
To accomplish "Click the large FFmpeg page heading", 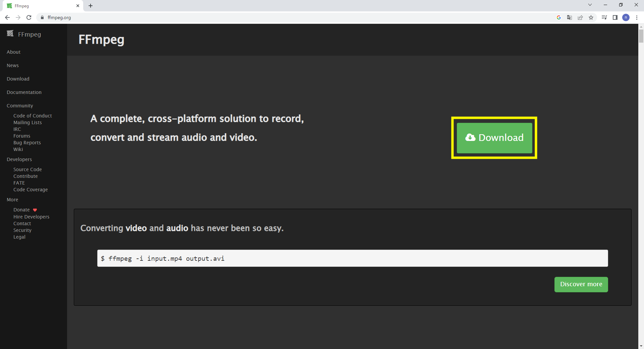I will pos(101,40).
